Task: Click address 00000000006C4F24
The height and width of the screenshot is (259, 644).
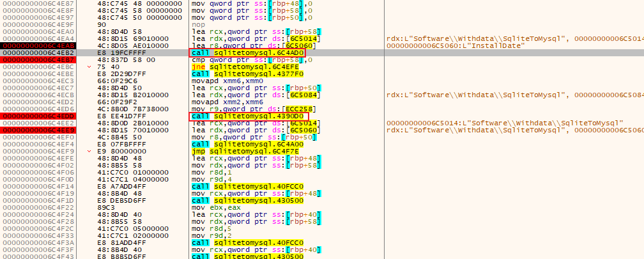Action: click(x=38, y=216)
